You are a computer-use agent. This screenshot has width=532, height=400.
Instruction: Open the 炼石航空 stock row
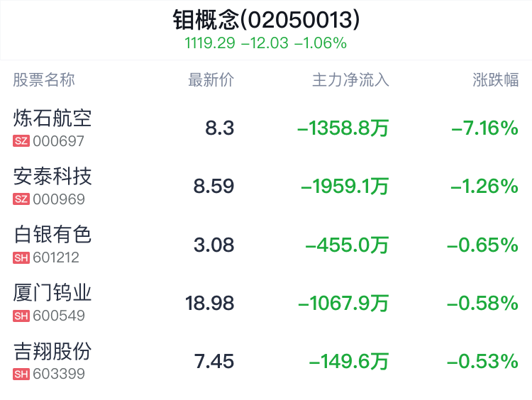click(266, 128)
